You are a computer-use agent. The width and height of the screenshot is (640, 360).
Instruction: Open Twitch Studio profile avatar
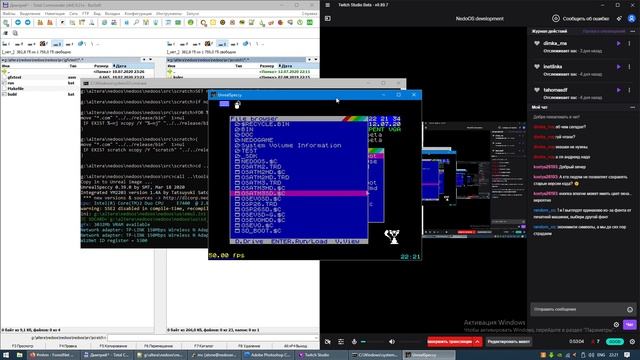click(x=632, y=18)
